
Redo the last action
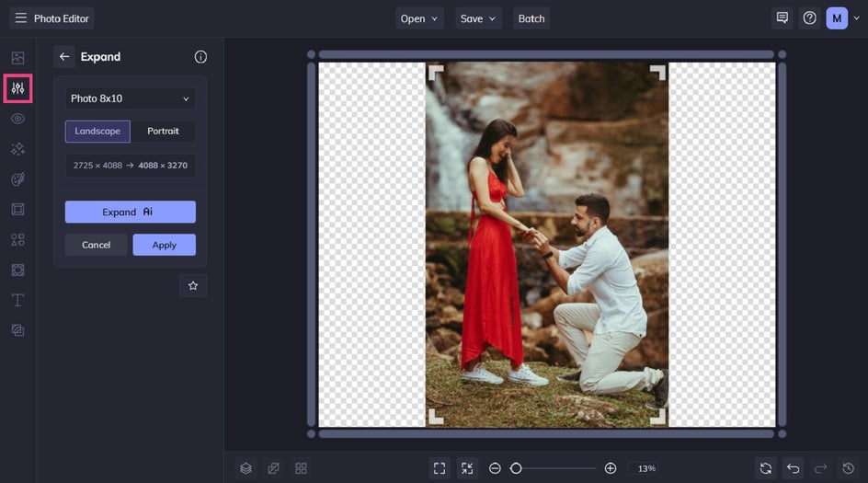coord(820,468)
